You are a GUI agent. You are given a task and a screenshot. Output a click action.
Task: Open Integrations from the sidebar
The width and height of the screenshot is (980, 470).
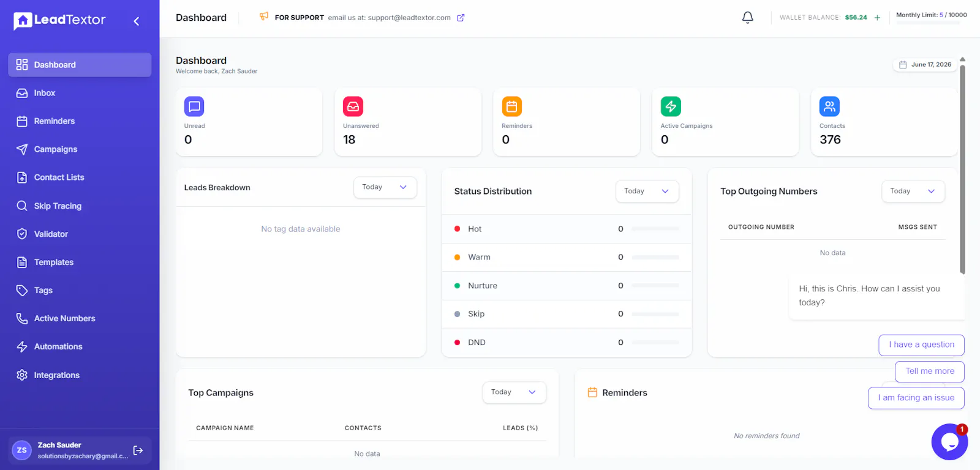[80, 375]
